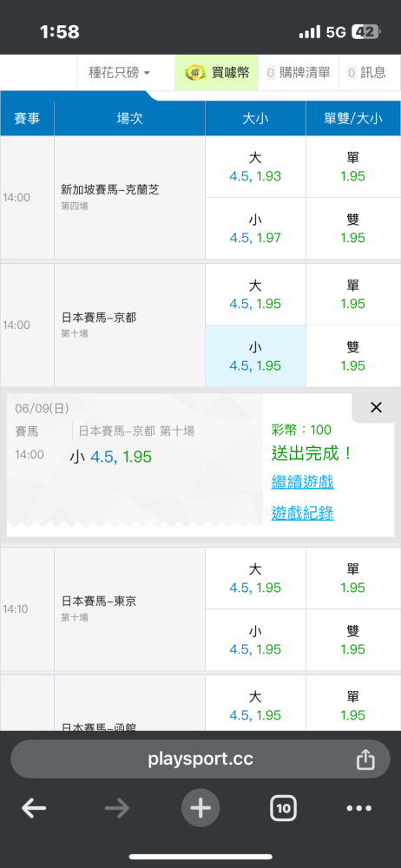
Task: Close the bet confirmation slip
Action: (376, 408)
